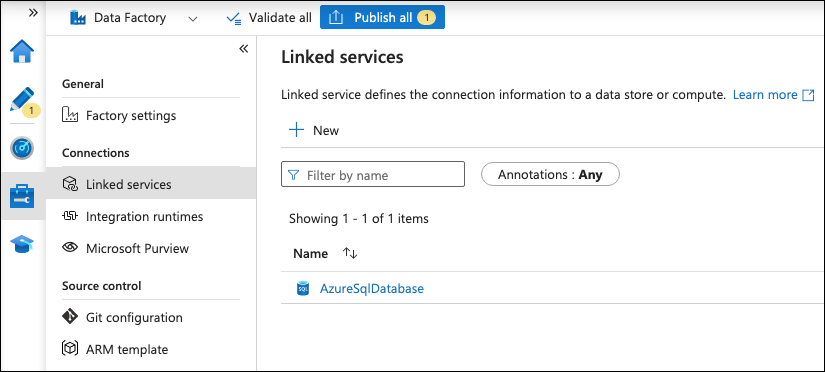Viewport: 825px width, 372px height.
Task: Click the AzureSqlDatabase SQL icon
Action: pos(303,288)
